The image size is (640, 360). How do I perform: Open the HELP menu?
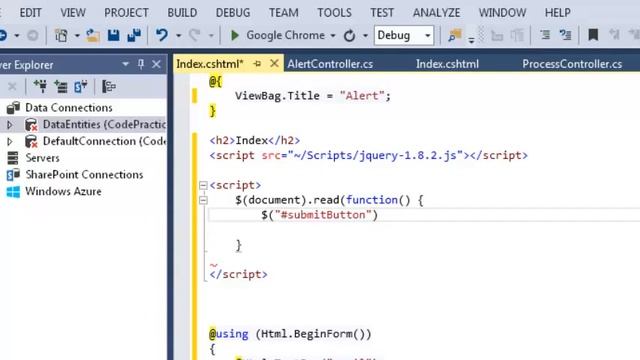pos(558,13)
